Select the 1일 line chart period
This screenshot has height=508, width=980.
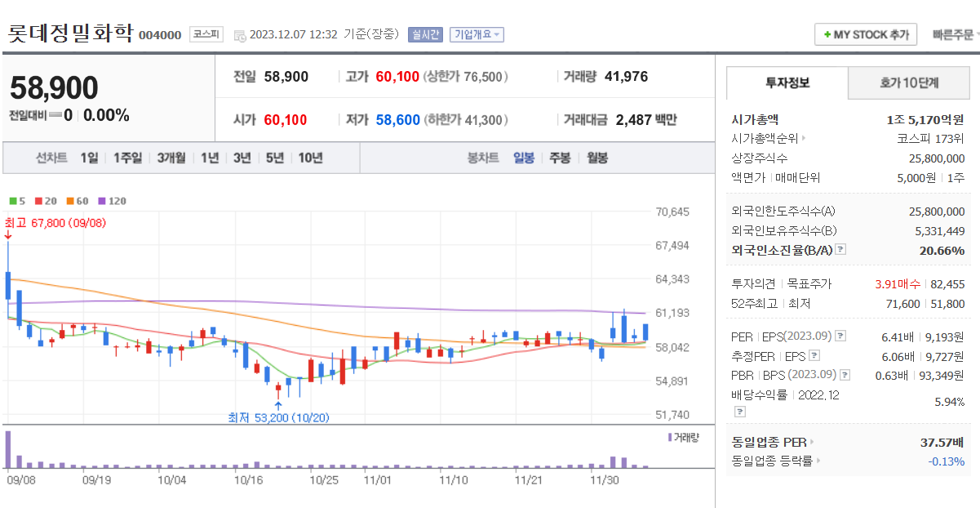89,158
